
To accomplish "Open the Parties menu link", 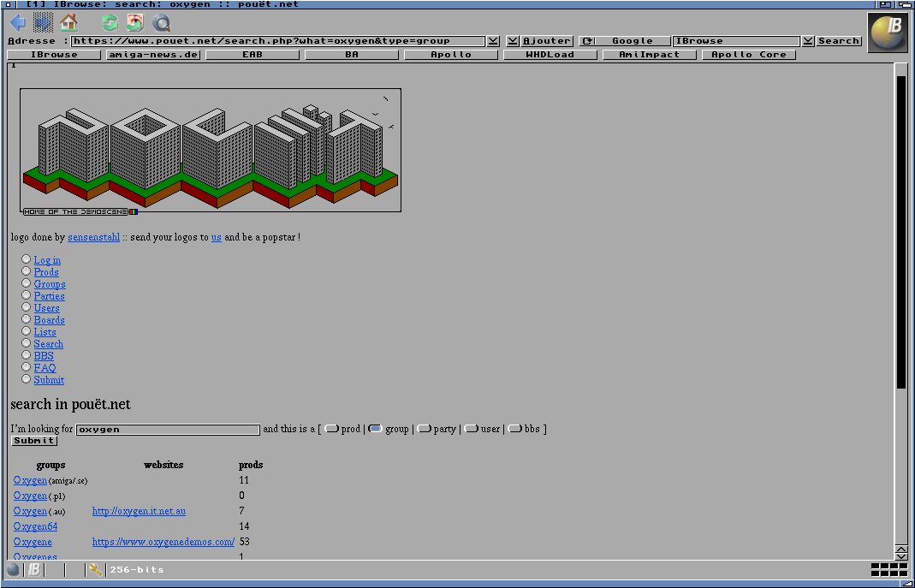I will point(49,296).
